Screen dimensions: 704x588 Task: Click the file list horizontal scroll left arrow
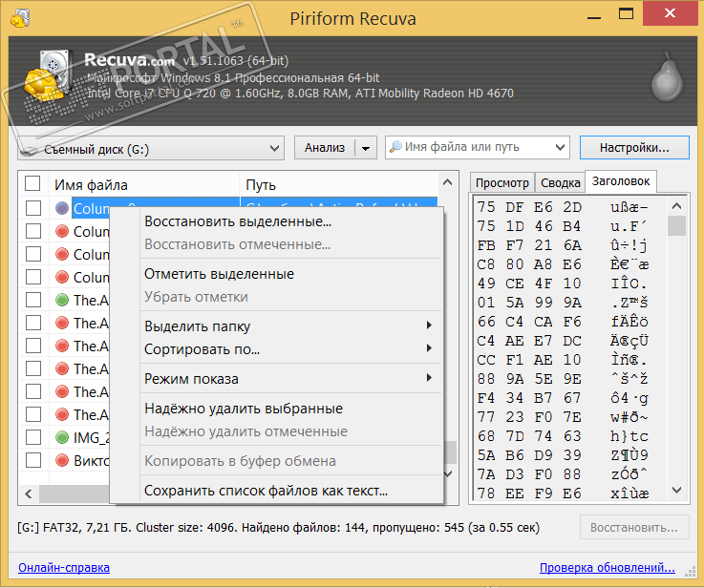(x=29, y=494)
